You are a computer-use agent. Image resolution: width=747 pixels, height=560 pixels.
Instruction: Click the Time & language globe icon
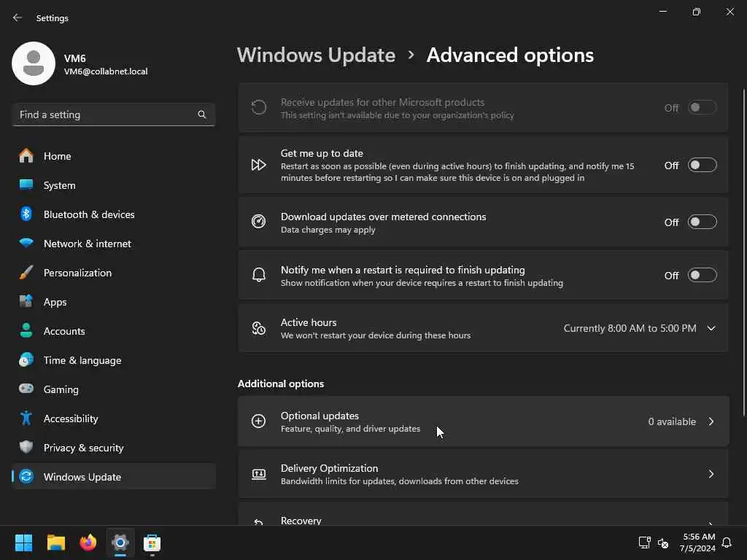tap(26, 359)
